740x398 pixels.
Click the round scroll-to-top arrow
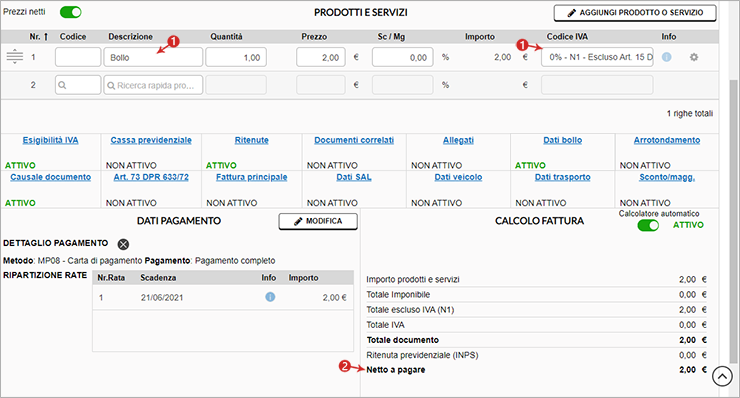click(x=722, y=376)
